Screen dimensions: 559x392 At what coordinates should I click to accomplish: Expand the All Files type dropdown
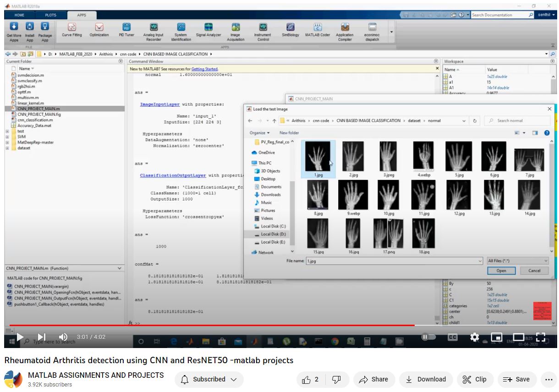[517, 261]
